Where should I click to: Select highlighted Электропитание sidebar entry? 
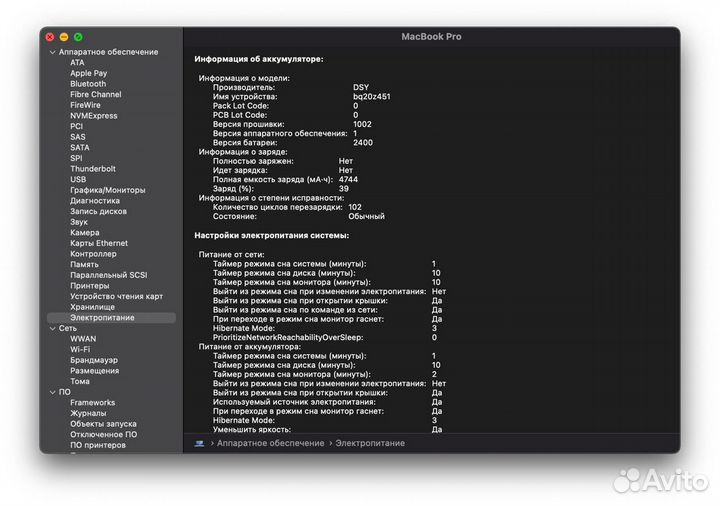[111, 318]
